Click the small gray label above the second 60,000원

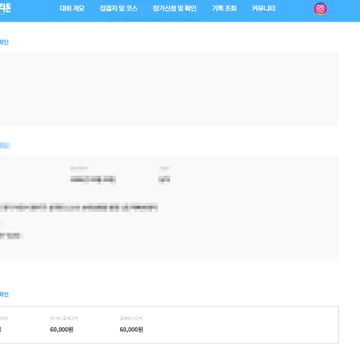coord(131,318)
